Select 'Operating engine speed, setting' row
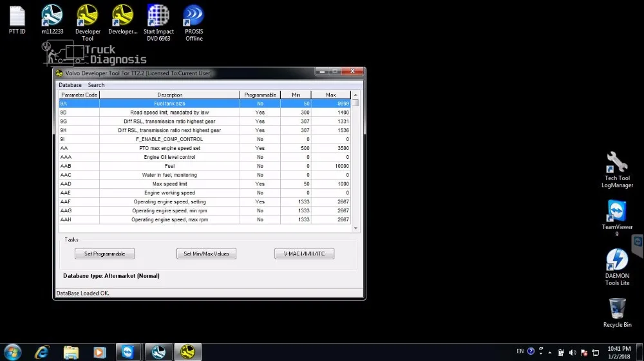Viewport: 644px width, 361px height. 205,202
